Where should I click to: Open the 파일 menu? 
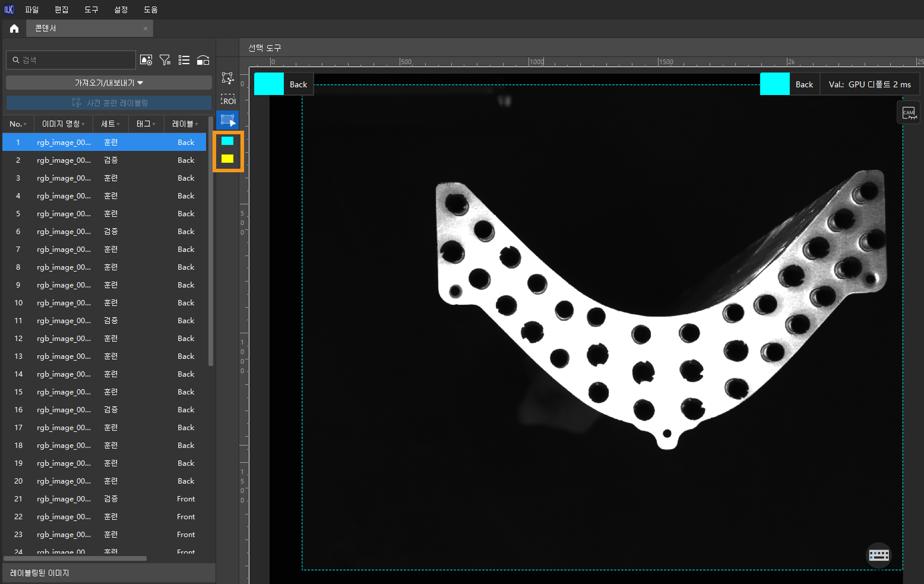31,10
